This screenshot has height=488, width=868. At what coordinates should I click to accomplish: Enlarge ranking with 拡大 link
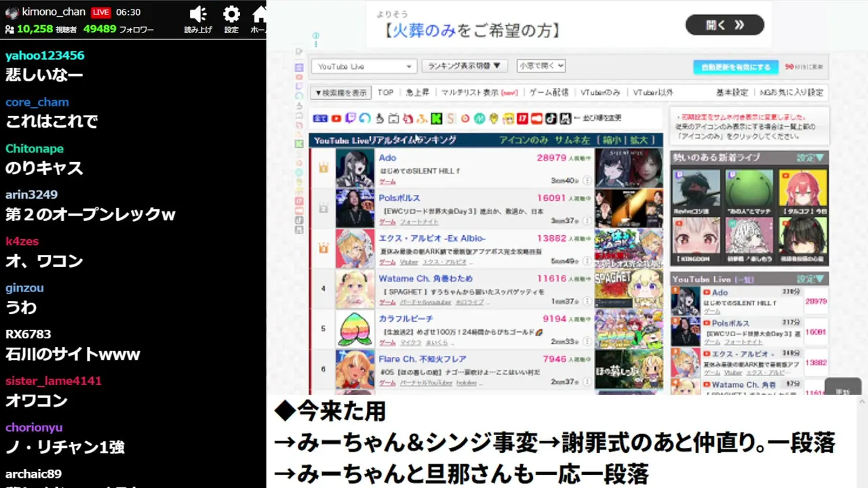pos(639,140)
